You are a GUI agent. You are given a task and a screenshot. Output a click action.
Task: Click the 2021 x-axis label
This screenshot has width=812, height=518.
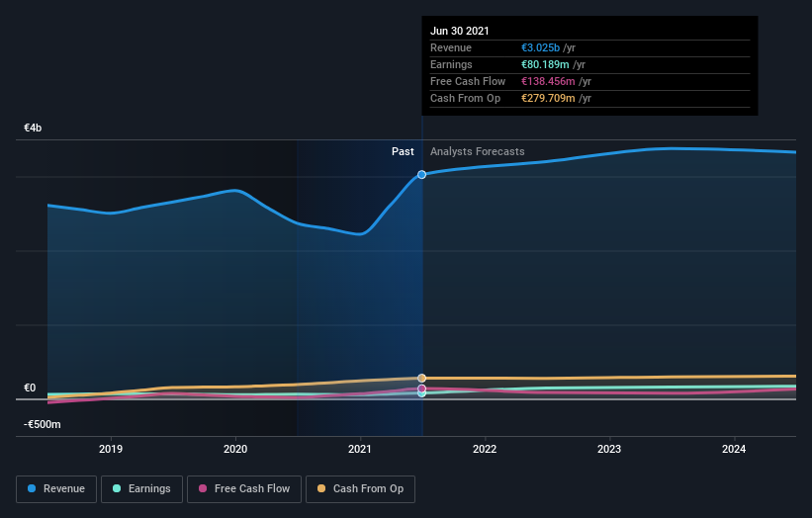(x=360, y=449)
